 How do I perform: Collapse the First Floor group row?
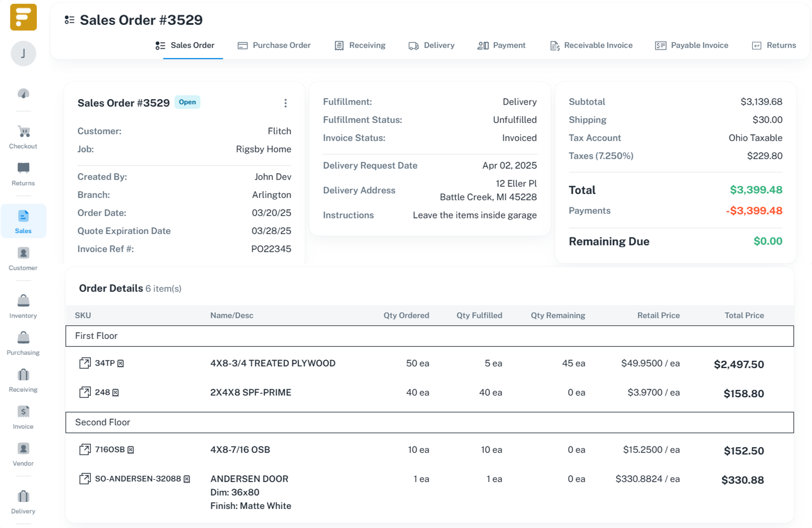pyautogui.click(x=96, y=336)
